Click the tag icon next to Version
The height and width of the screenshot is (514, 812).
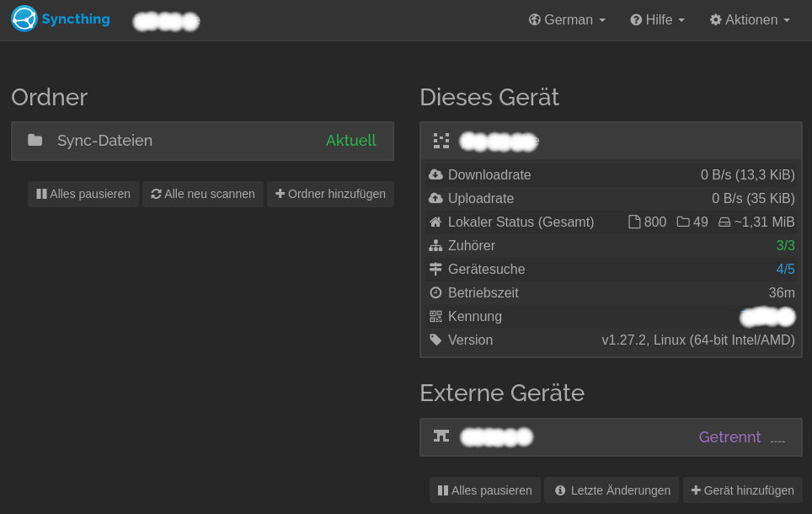click(x=435, y=340)
